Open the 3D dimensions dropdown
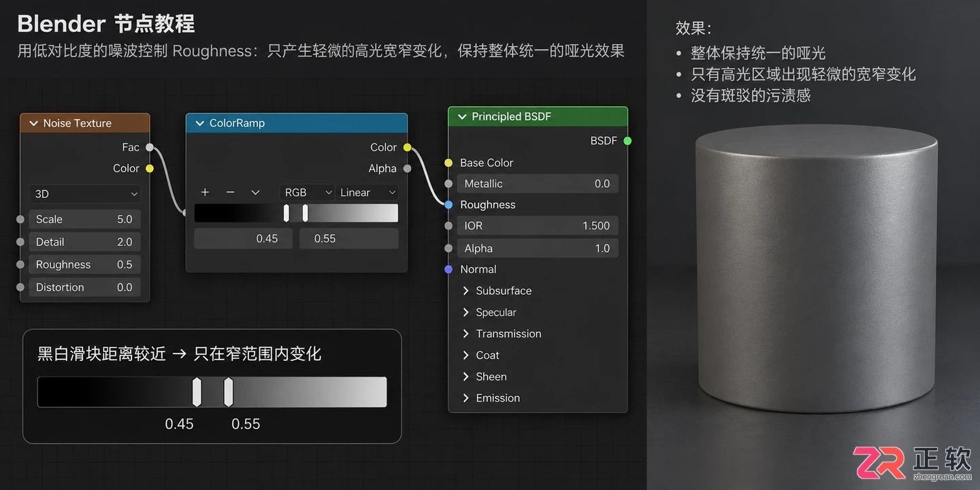Screen dimensions: 980x490 click(85, 194)
